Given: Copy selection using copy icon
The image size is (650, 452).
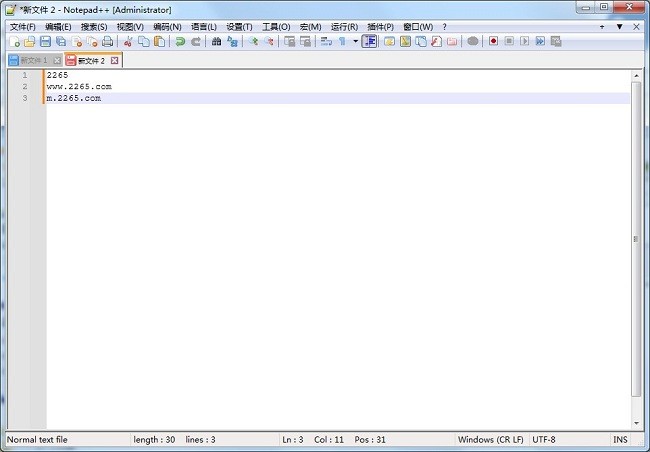Looking at the screenshot, I should click(144, 41).
